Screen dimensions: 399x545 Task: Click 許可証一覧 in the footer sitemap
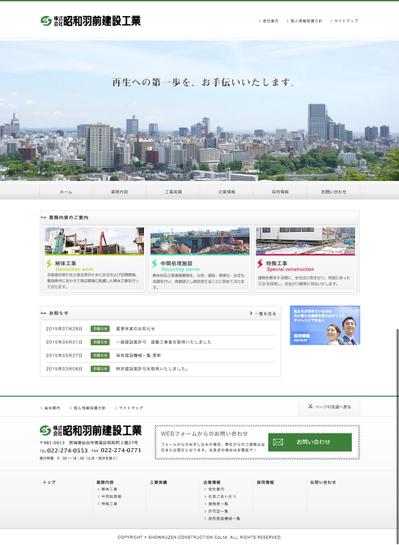tap(218, 511)
